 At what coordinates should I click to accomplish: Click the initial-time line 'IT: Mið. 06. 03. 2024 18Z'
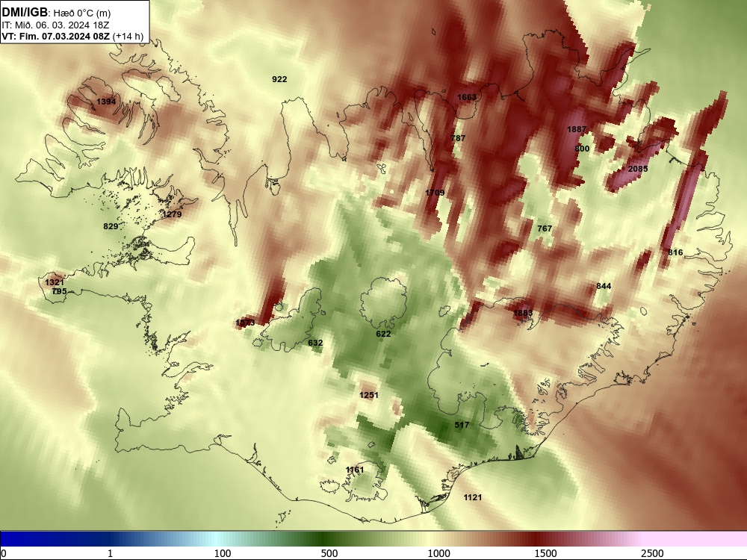coord(55,25)
